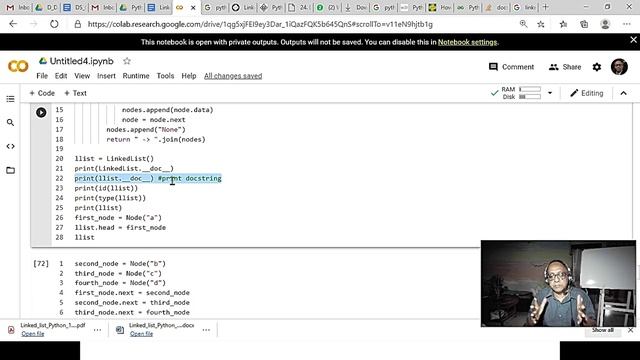Reload the browser page

(54, 24)
